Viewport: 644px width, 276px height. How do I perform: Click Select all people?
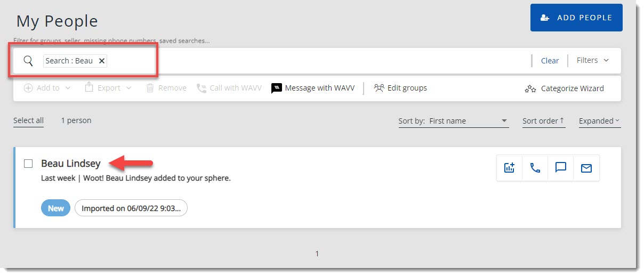pos(28,120)
